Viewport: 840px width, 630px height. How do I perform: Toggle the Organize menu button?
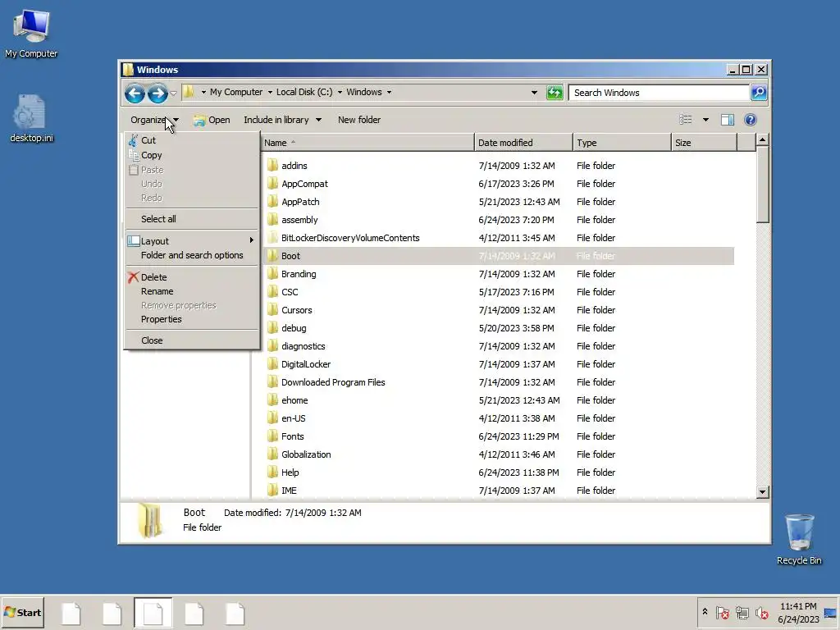(154, 120)
